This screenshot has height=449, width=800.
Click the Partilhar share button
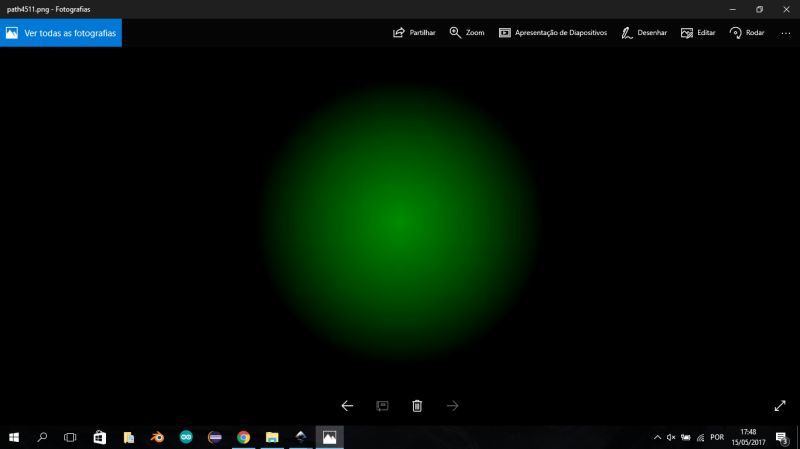point(414,33)
